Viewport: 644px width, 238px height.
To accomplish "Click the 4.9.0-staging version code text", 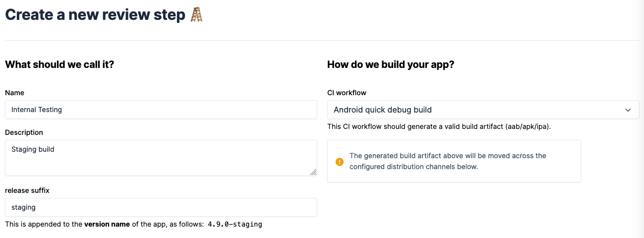I will tap(235, 224).
